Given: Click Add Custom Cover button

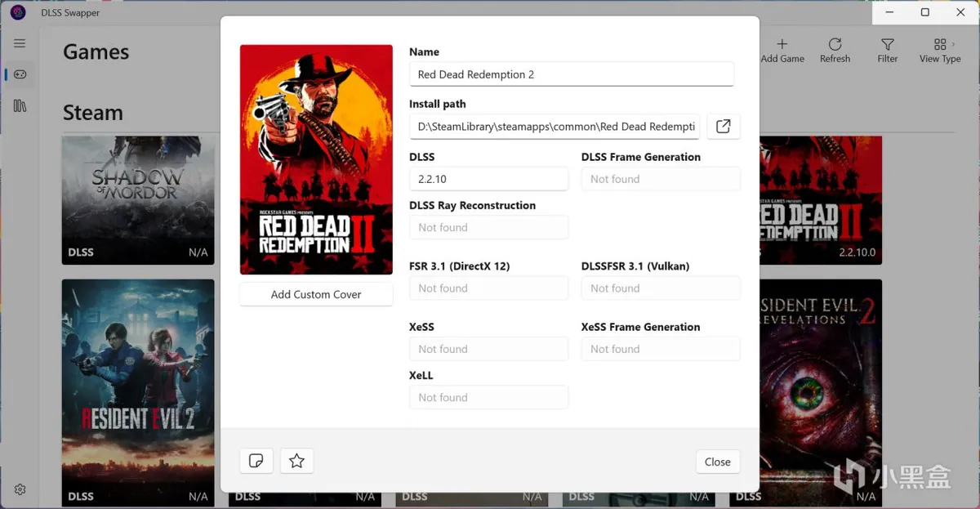Looking at the screenshot, I should coord(316,294).
